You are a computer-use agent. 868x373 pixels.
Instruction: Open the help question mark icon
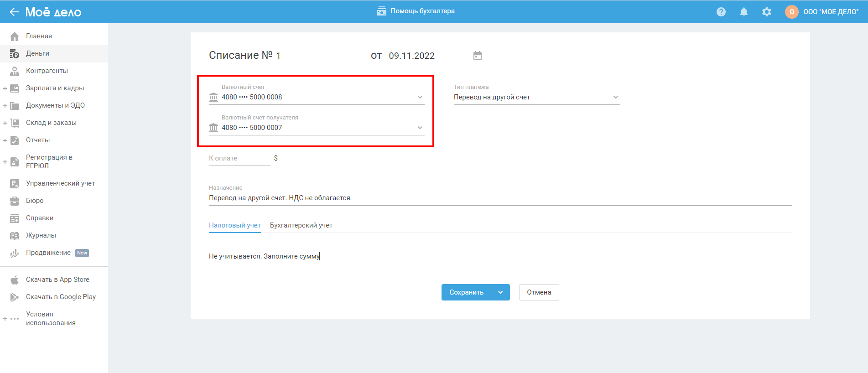(721, 12)
